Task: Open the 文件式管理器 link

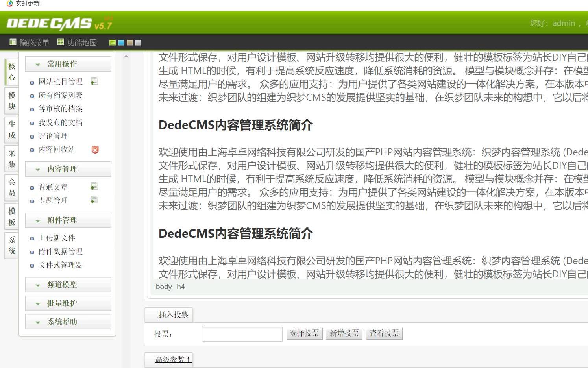Action: coord(61,265)
